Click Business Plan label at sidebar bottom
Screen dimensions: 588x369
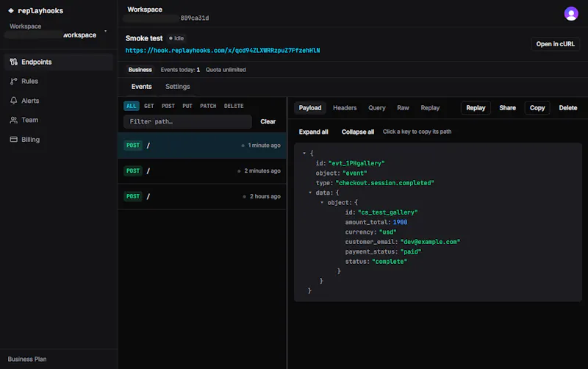(x=27, y=359)
